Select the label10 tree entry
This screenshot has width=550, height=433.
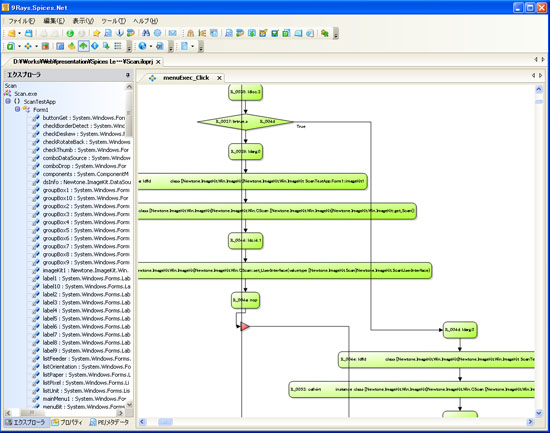(x=86, y=286)
